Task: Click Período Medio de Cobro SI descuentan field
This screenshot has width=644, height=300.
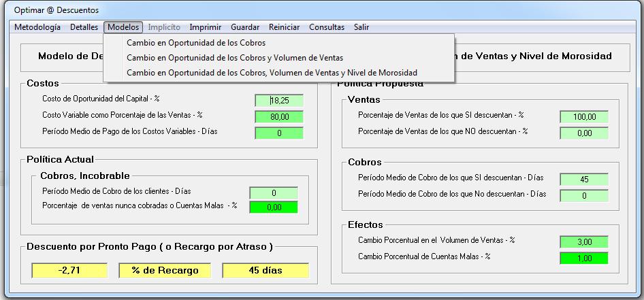Action: [x=583, y=180]
